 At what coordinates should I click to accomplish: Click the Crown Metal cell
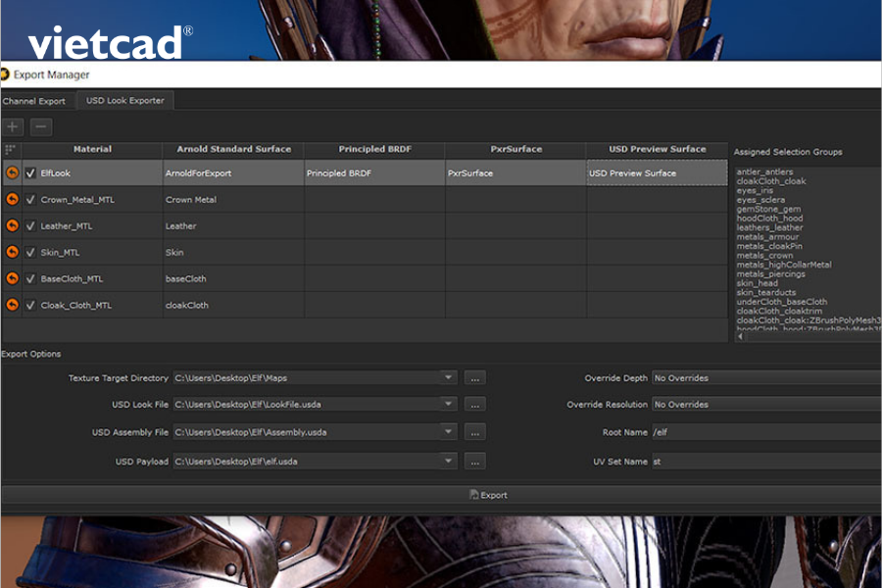click(x=233, y=200)
